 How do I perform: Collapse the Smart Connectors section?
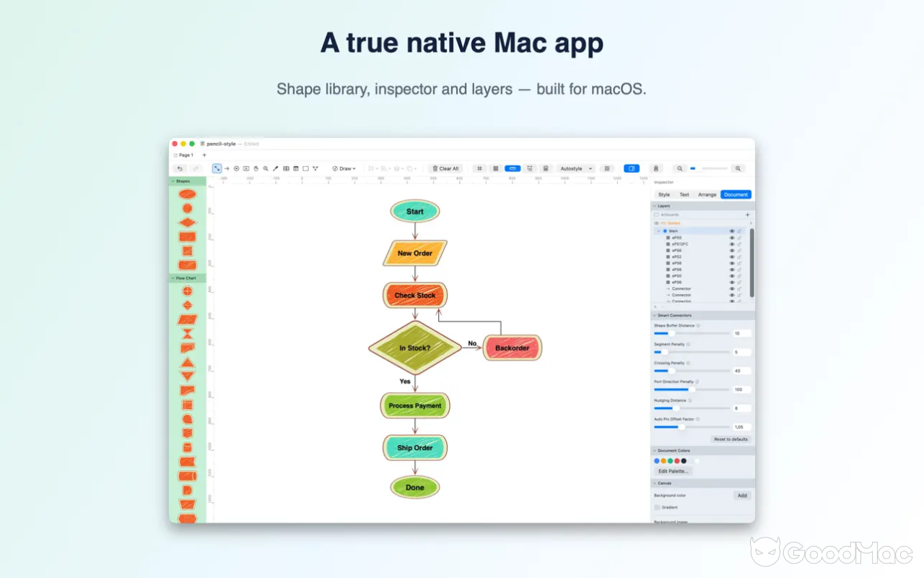click(655, 316)
